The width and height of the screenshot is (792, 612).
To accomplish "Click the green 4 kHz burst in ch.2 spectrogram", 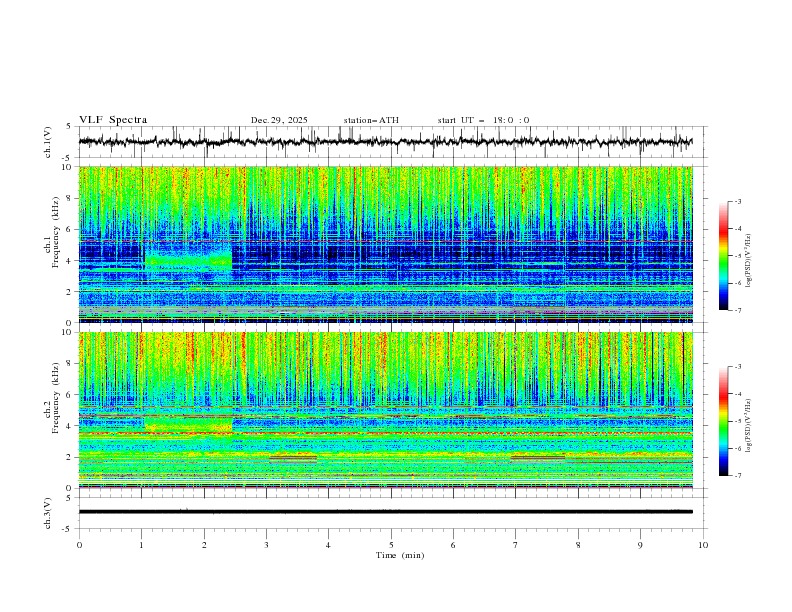I will (x=188, y=424).
